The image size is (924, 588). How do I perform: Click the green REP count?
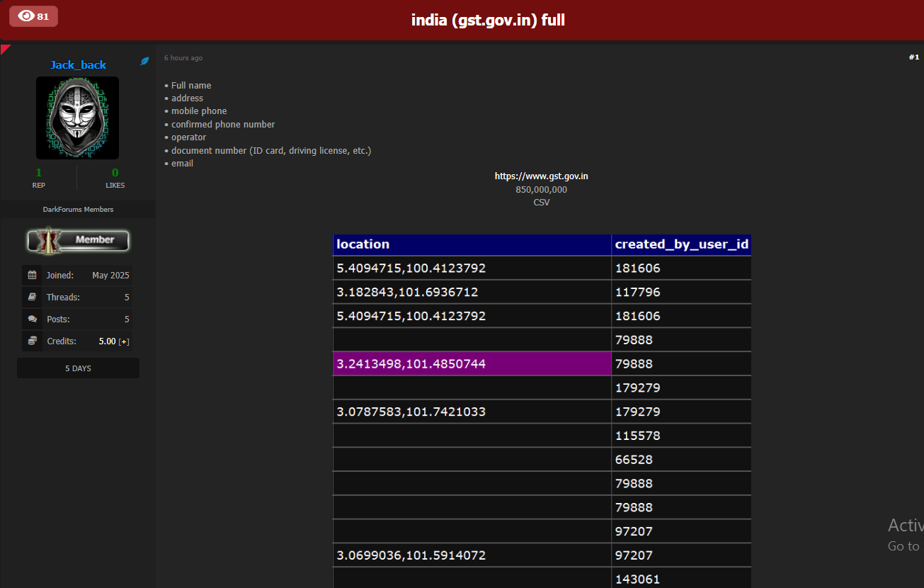pos(39,172)
